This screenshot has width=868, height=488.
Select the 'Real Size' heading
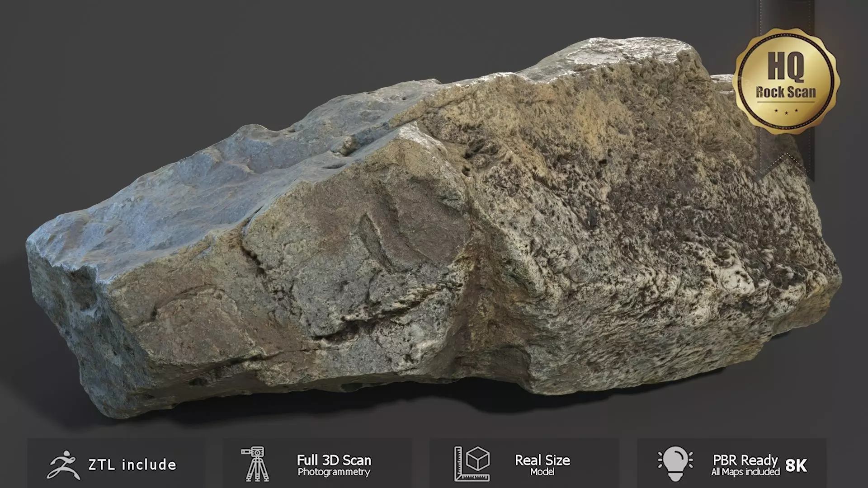click(x=542, y=460)
